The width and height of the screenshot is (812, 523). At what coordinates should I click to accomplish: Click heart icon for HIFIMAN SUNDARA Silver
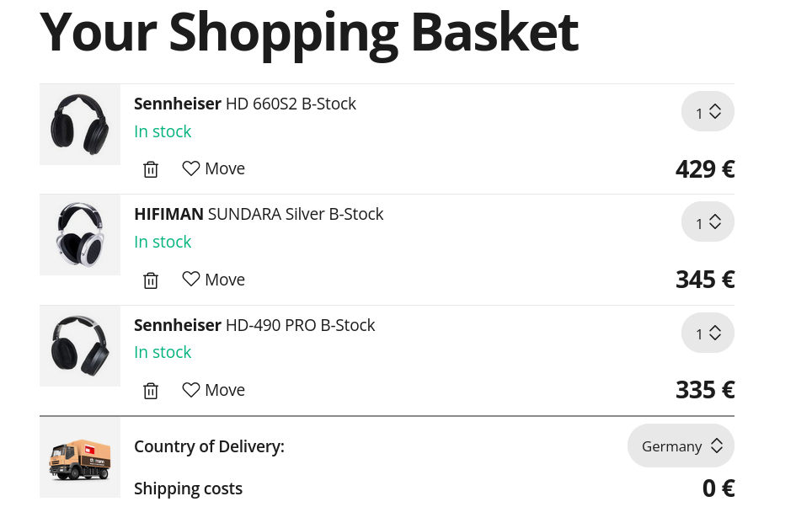coord(191,279)
